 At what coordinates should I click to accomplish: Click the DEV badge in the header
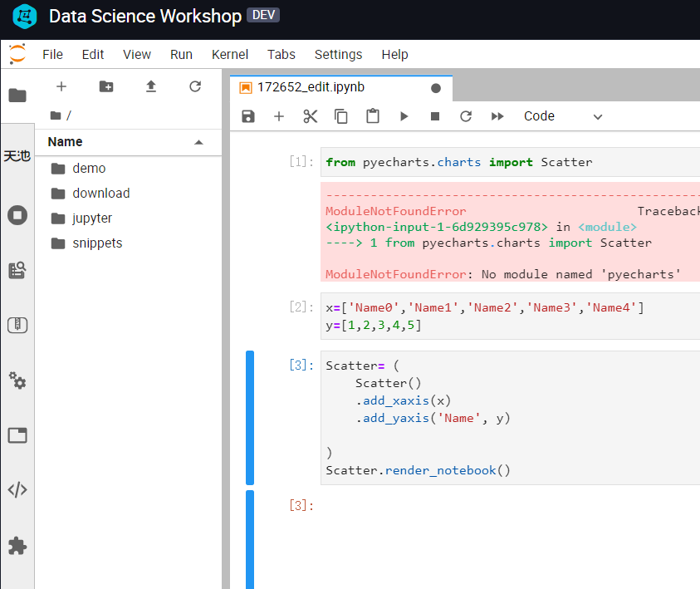[263, 15]
